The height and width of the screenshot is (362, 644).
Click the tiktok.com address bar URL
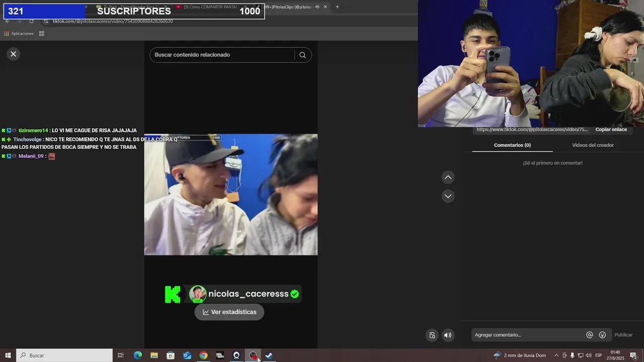[x=113, y=21]
